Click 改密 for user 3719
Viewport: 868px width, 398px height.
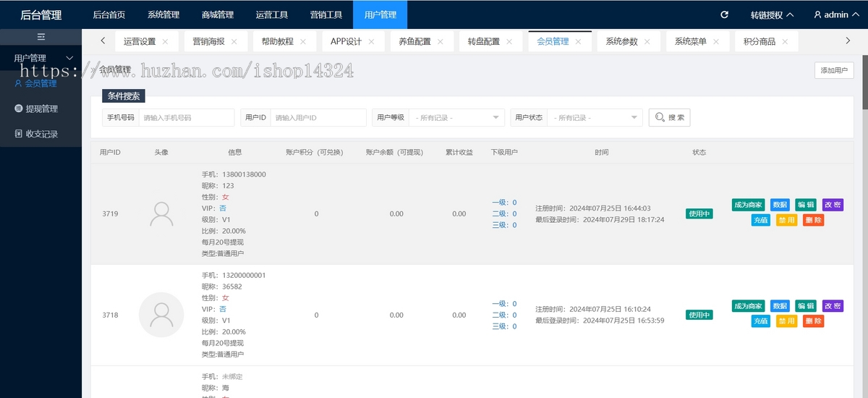coord(833,205)
